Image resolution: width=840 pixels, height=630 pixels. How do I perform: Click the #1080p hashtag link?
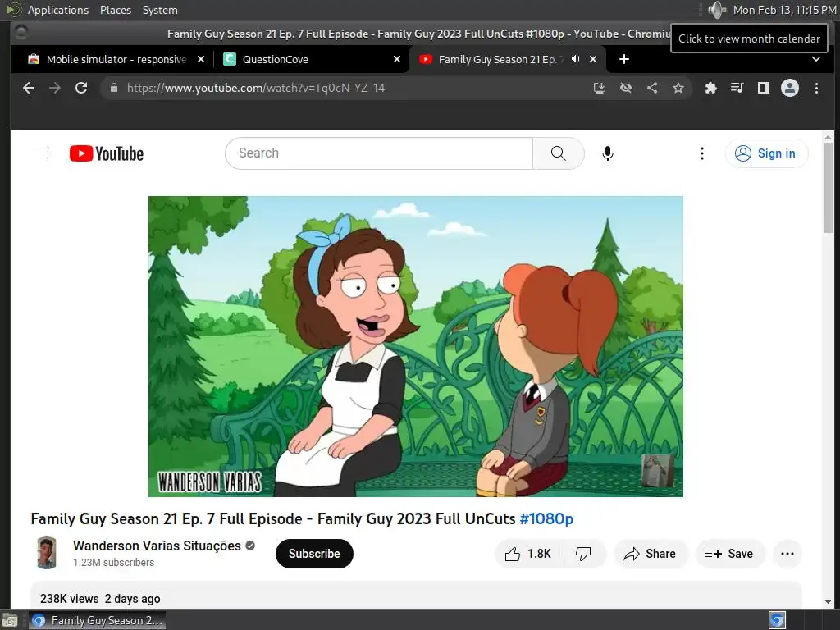pyautogui.click(x=546, y=518)
